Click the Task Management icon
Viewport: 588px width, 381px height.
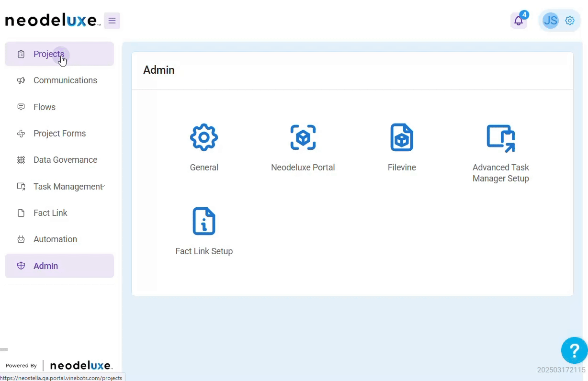(21, 186)
